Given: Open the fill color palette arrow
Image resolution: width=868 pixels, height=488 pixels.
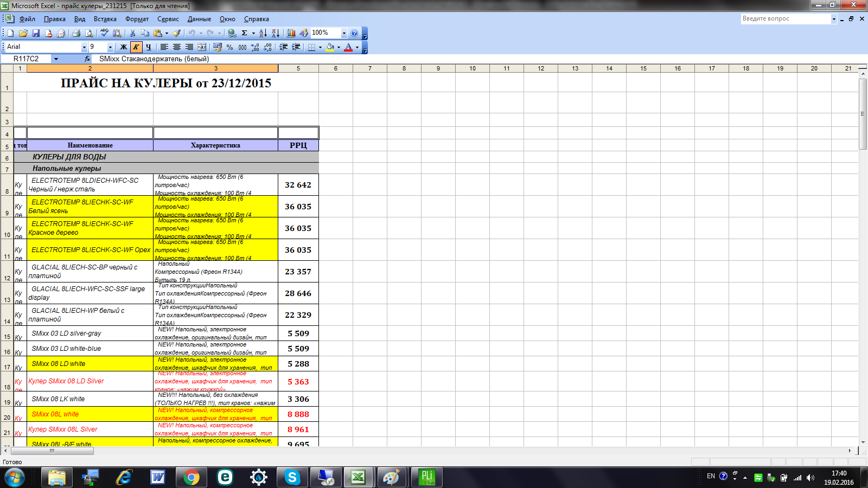Looking at the screenshot, I should [339, 47].
